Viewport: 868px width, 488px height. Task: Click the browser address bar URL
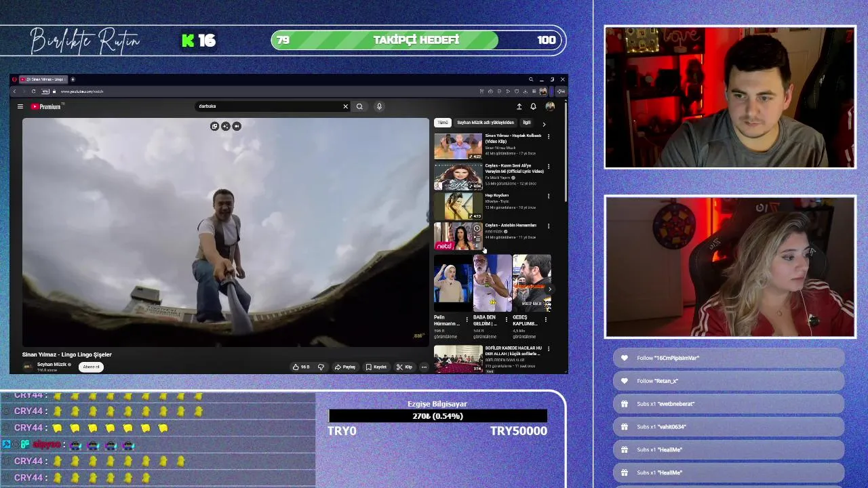click(x=82, y=91)
